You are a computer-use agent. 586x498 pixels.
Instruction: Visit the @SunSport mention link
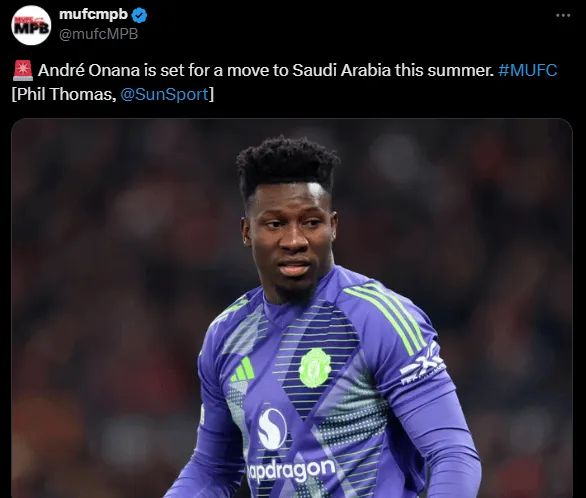[164, 94]
